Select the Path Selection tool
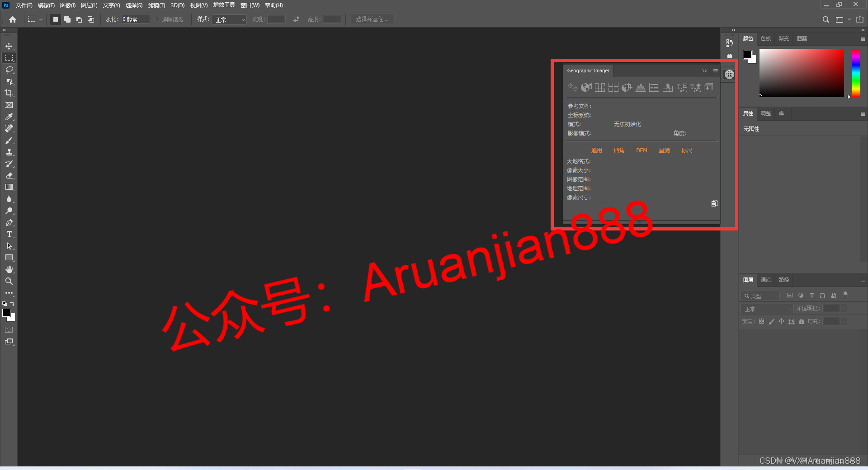The width and height of the screenshot is (868, 470). point(9,246)
